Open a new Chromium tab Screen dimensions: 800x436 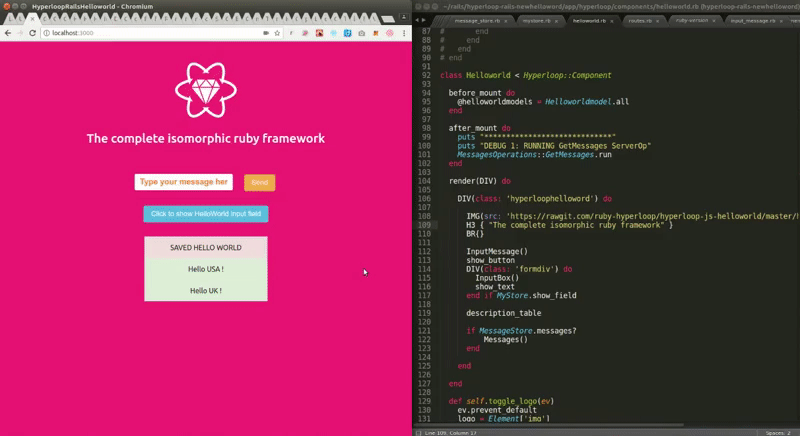[388, 19]
